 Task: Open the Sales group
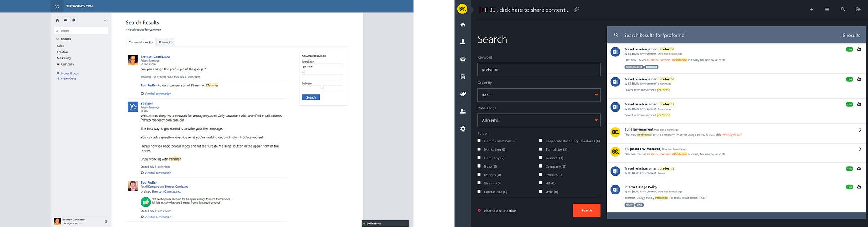coord(60,46)
